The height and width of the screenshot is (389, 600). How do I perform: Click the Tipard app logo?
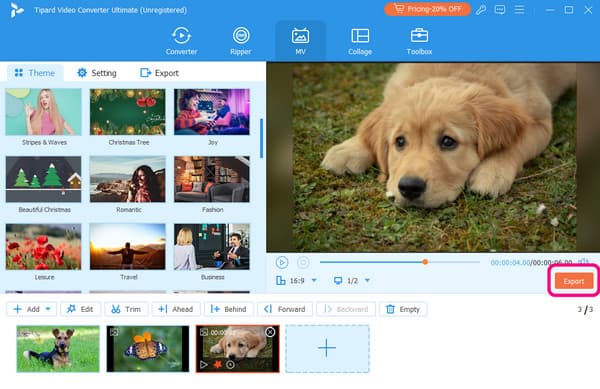(17, 10)
